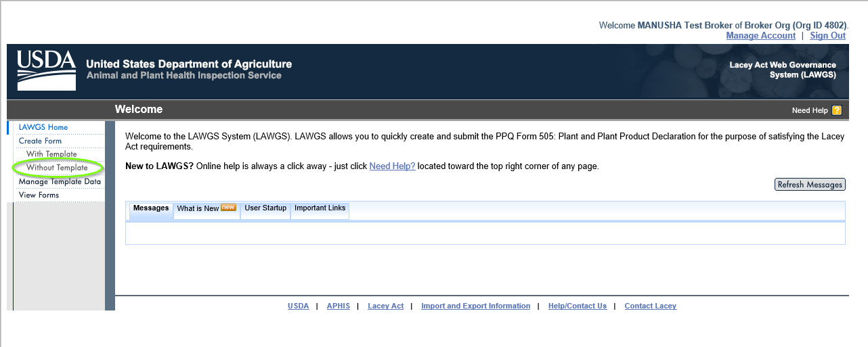Open the Lacey Act footer link
868x347 pixels.
[x=386, y=306]
